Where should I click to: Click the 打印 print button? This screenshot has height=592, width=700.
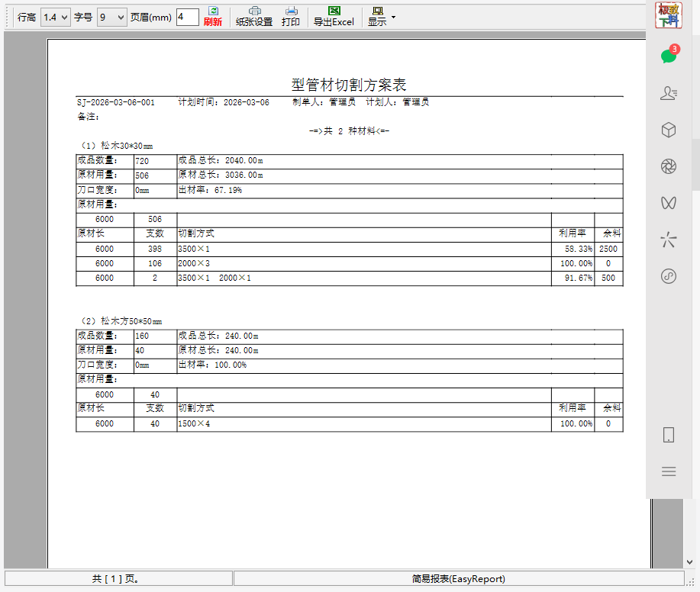[291, 16]
